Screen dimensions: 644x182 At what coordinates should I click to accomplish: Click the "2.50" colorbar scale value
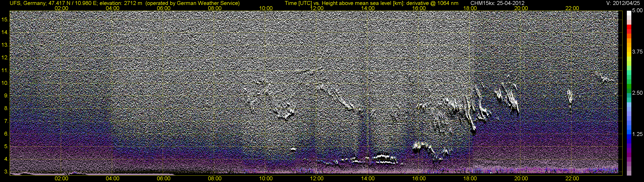[x=637, y=93]
